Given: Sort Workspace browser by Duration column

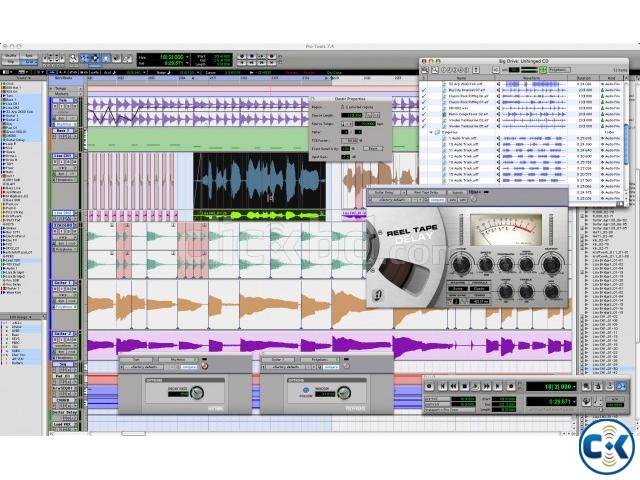Looking at the screenshot, I should tap(584, 78).
